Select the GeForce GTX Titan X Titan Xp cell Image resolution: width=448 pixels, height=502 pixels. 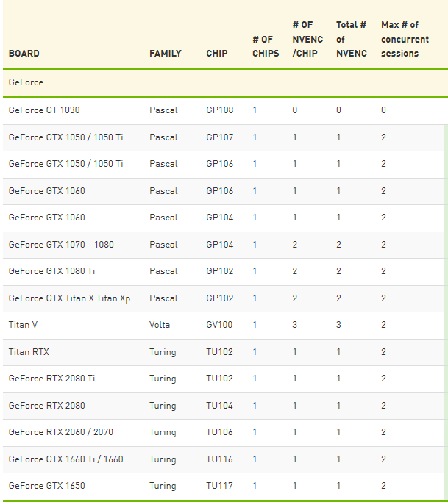pyautogui.click(x=69, y=298)
